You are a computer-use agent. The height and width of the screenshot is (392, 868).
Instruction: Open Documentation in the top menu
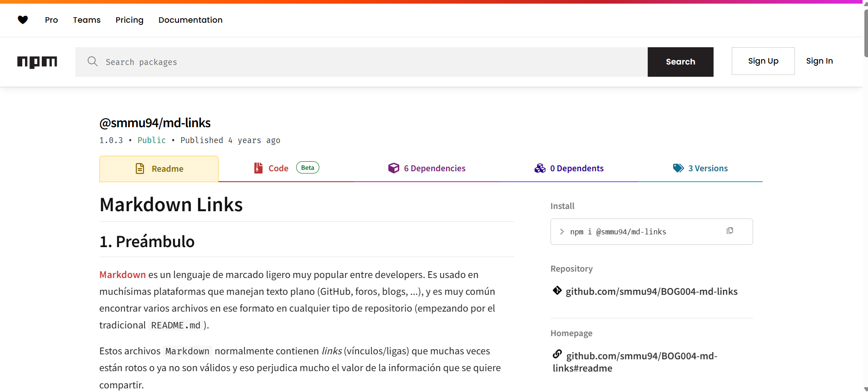[x=190, y=20]
